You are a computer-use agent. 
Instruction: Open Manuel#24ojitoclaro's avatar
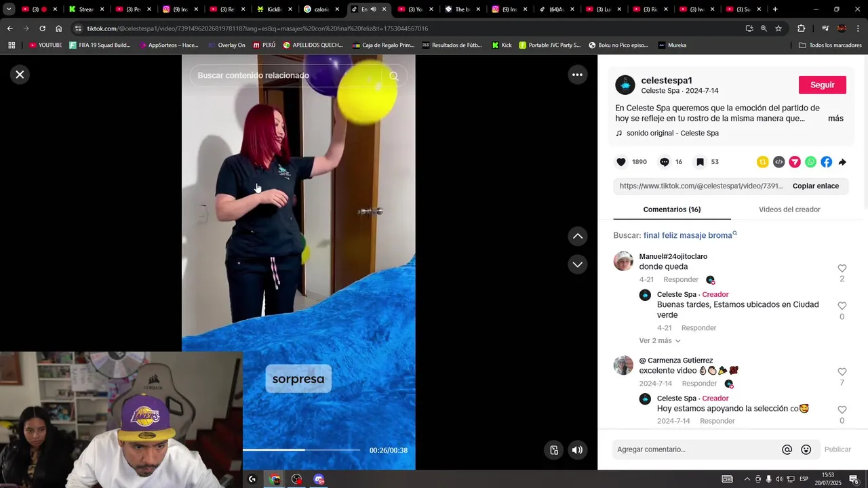(623, 261)
